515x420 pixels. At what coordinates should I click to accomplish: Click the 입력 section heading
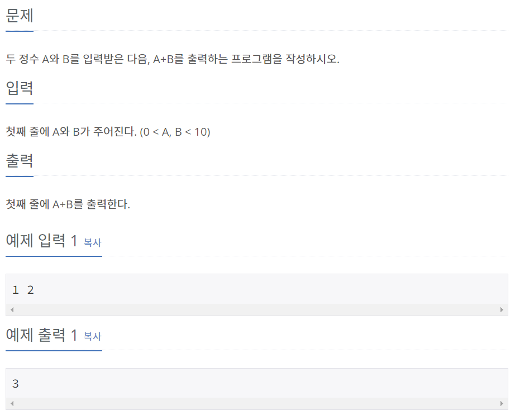point(20,88)
